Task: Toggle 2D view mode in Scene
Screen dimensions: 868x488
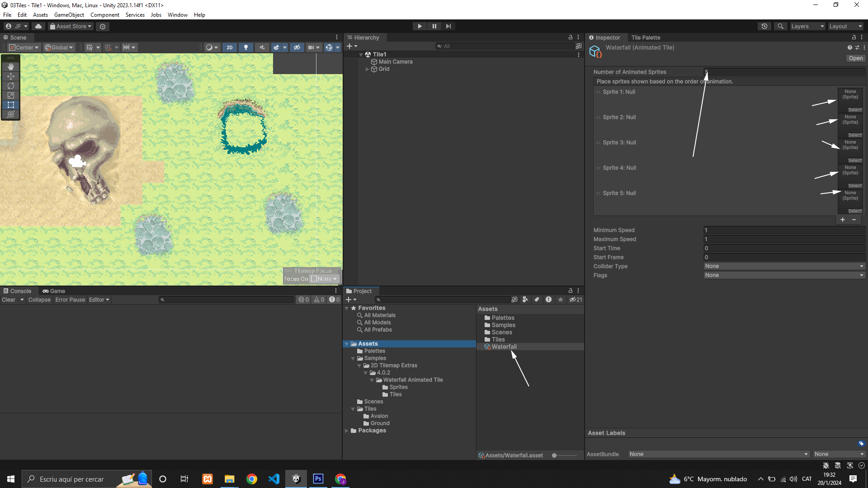Action: [x=230, y=47]
